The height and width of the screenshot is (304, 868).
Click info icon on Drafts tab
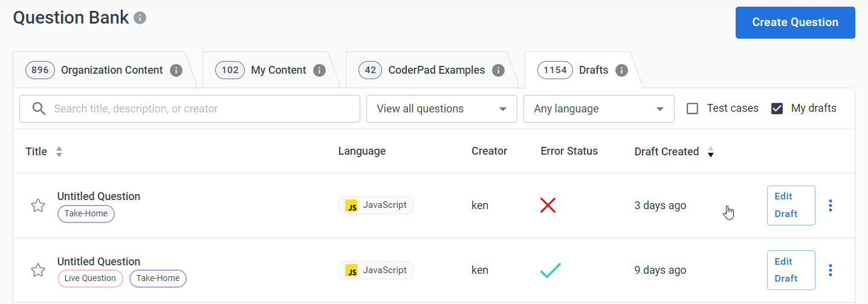621,70
